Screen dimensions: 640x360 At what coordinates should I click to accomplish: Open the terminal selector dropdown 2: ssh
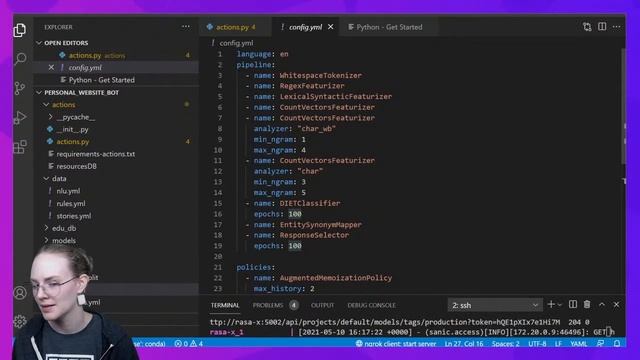[x=495, y=305]
